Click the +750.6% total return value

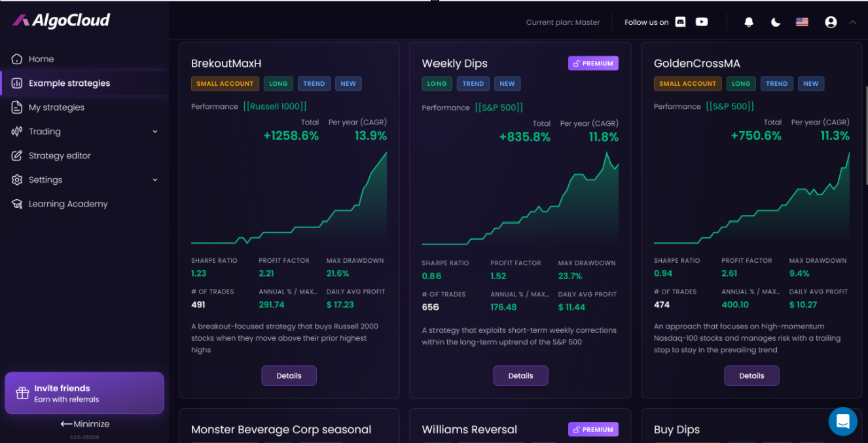coord(756,136)
